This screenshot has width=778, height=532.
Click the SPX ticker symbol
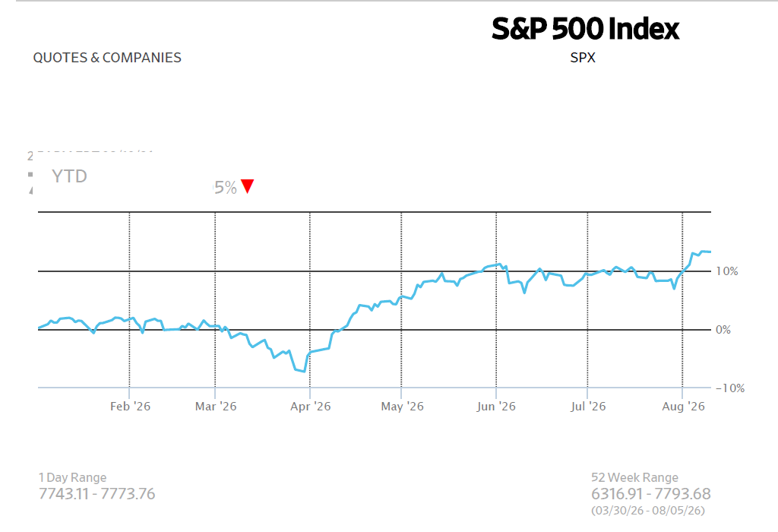[583, 58]
